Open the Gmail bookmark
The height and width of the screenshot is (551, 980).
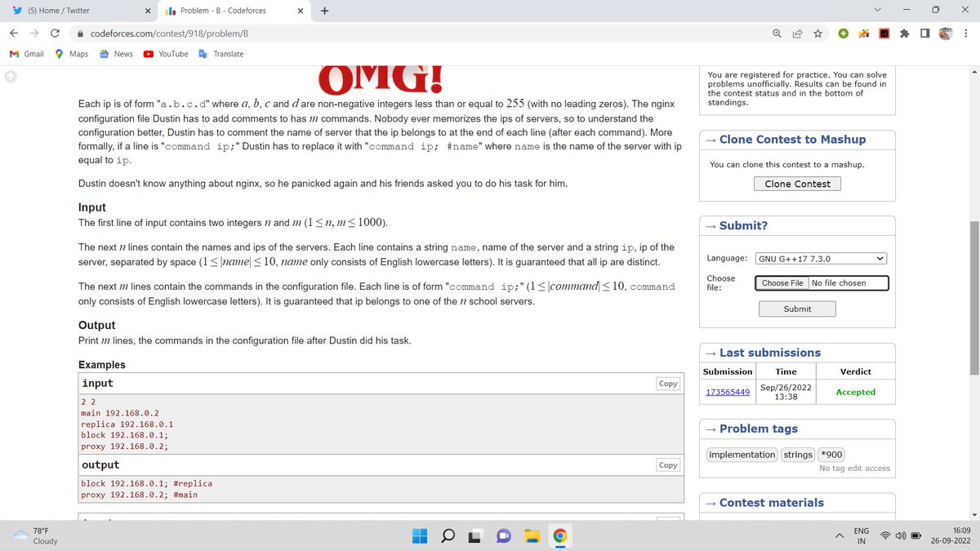27,54
